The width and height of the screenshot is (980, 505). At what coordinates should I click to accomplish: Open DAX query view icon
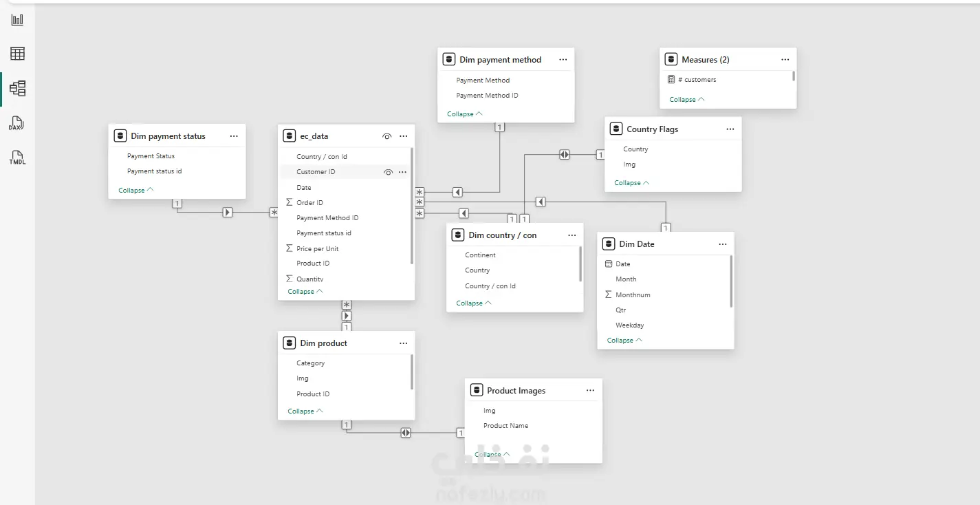click(17, 124)
